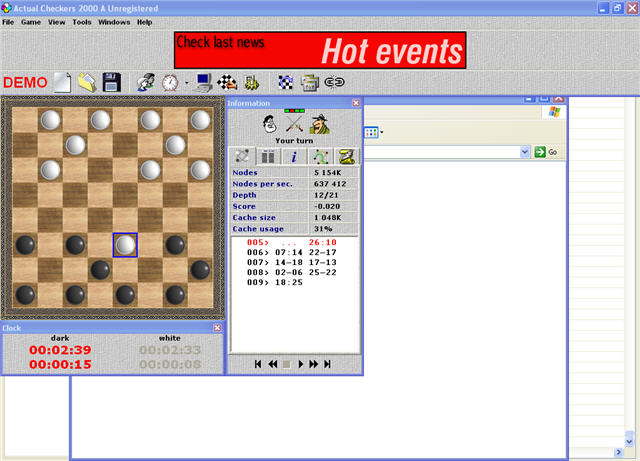Click the crossed swords icon
640x461 pixels.
[x=294, y=122]
